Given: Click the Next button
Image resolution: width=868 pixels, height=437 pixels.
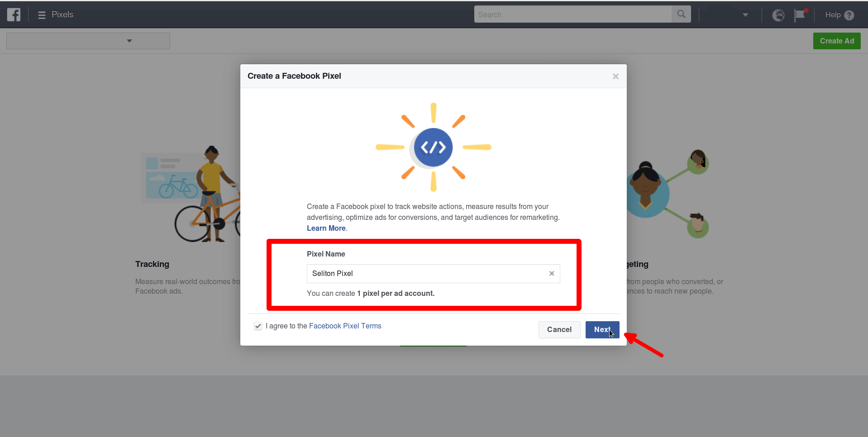Looking at the screenshot, I should (602, 329).
